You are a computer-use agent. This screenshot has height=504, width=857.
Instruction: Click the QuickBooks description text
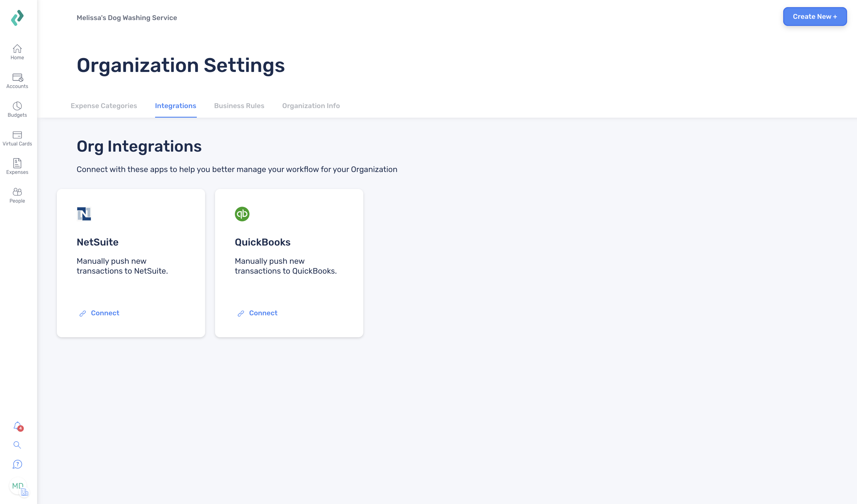[x=286, y=266]
